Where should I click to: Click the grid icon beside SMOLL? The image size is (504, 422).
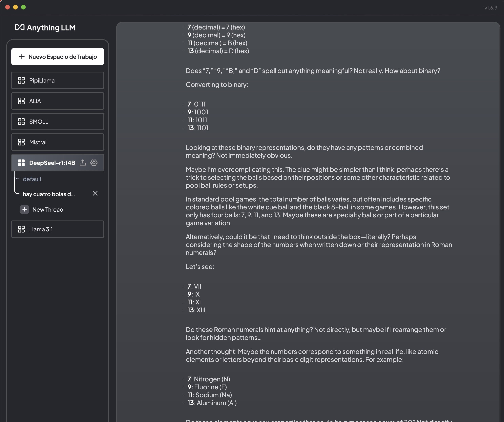[x=21, y=122]
